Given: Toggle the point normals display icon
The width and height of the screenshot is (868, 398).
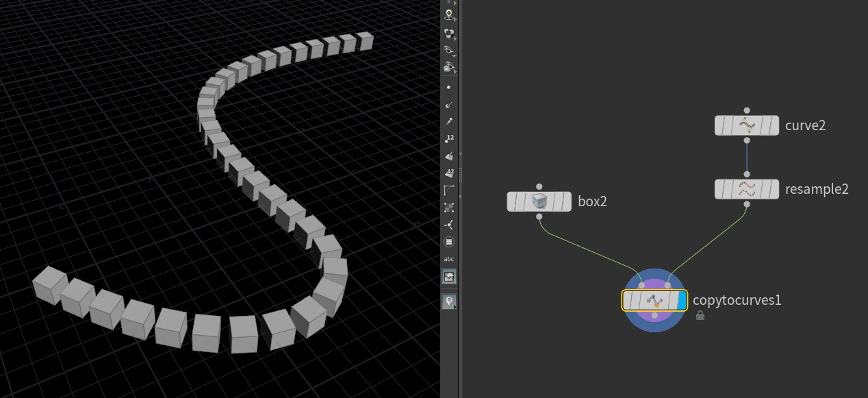Looking at the screenshot, I should click(x=449, y=105).
